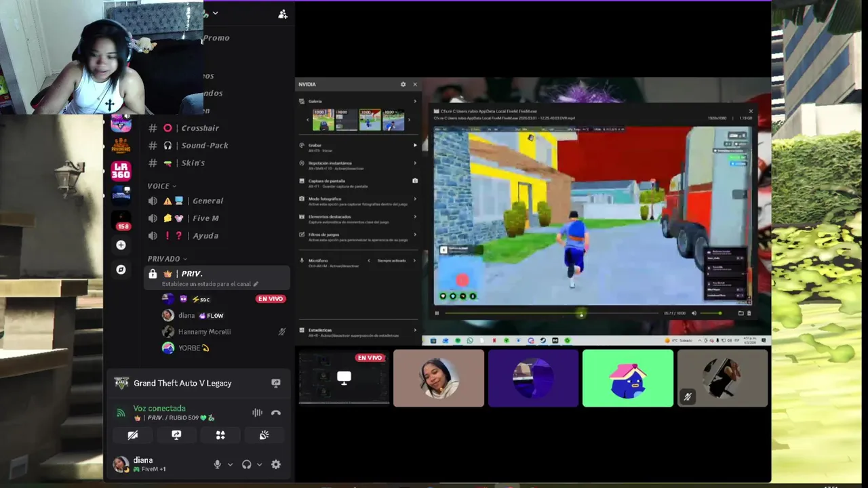Viewport: 868px width, 488px height.
Task: Close the NVIDIA overlay panel
Action: coord(415,84)
